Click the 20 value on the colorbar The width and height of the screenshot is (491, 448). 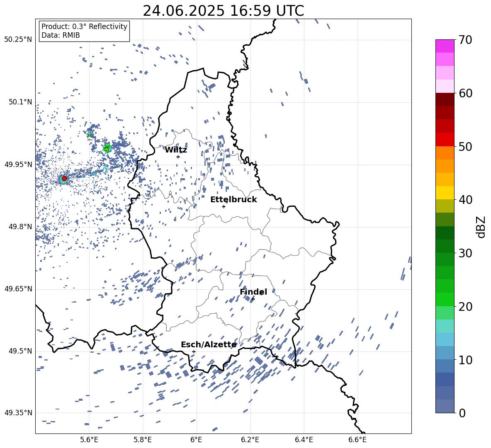(465, 307)
